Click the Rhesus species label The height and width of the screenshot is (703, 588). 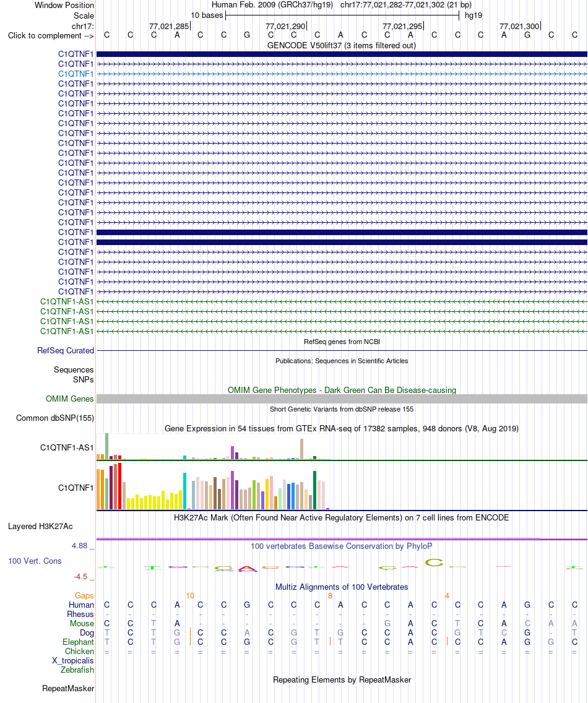[80, 615]
